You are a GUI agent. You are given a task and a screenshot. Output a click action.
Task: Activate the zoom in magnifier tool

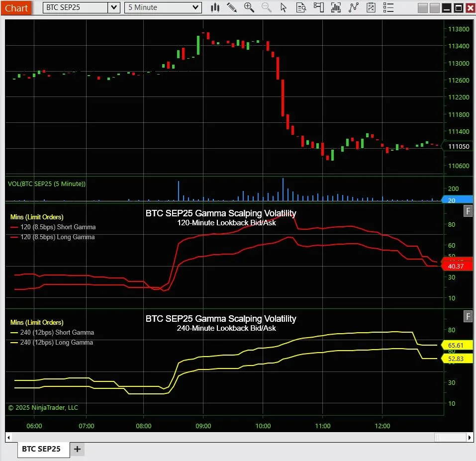[249, 7]
